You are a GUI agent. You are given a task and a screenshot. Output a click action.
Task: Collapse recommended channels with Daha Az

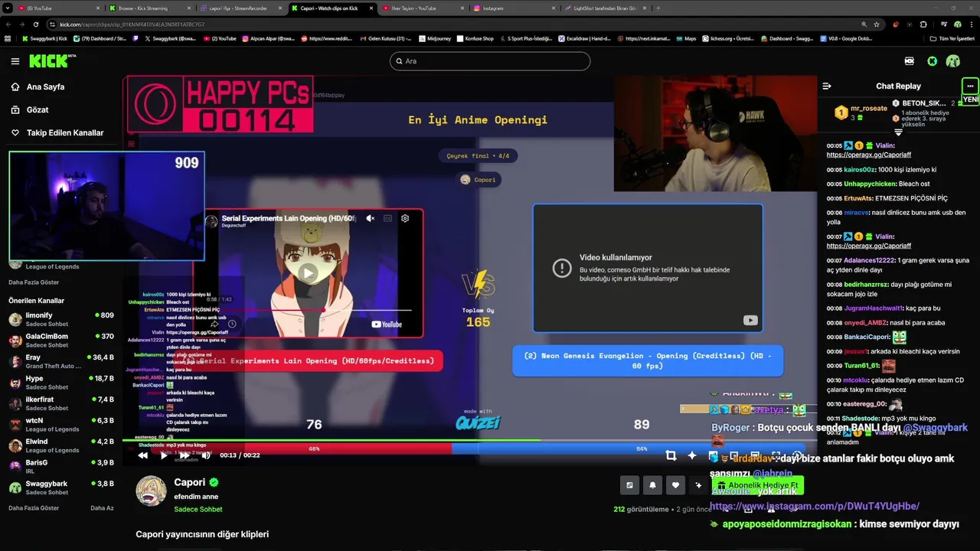click(102, 508)
